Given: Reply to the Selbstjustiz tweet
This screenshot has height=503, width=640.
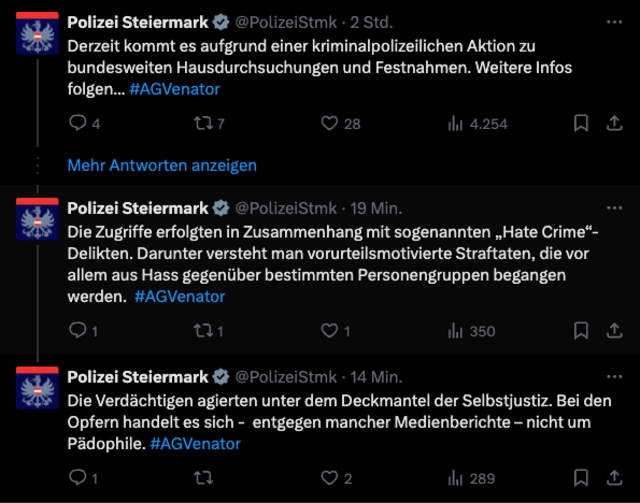Looking at the screenshot, I should click(78, 479).
